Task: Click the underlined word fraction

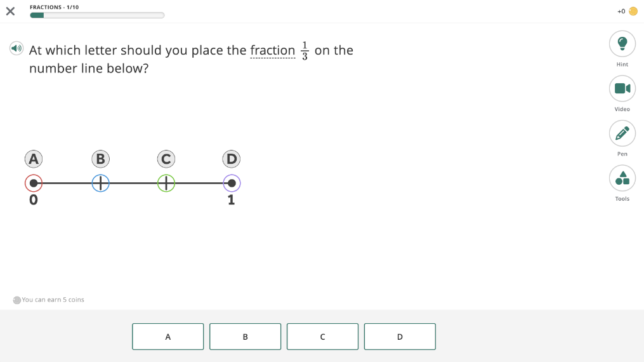Action: pyautogui.click(x=273, y=50)
